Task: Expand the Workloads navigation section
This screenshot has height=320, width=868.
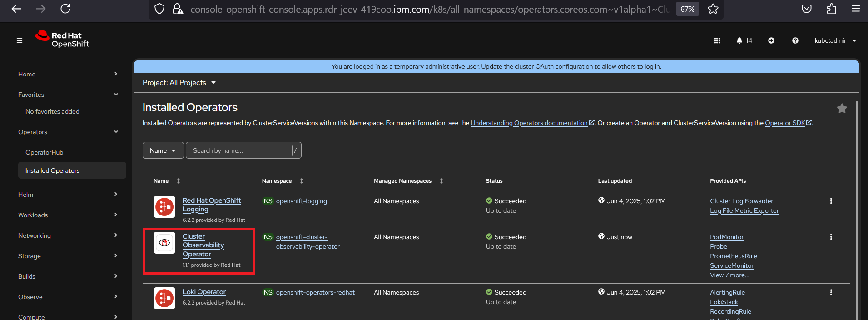Action: point(67,215)
